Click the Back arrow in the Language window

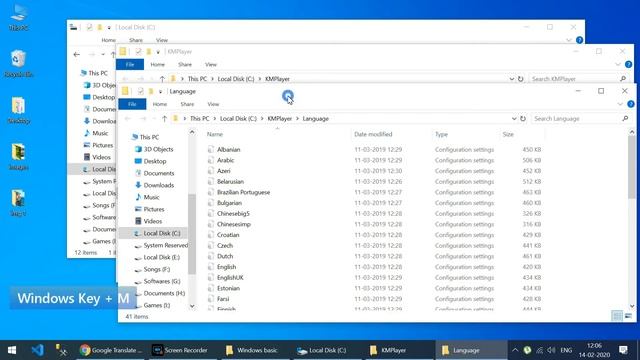[128, 119]
